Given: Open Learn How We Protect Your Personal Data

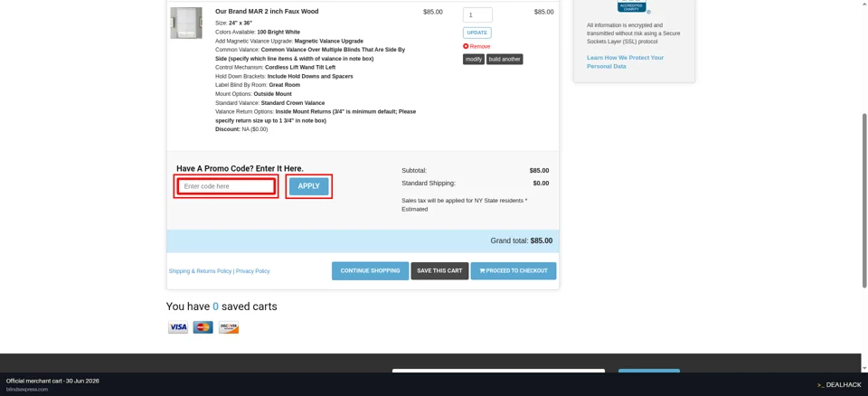Looking at the screenshot, I should click(625, 62).
